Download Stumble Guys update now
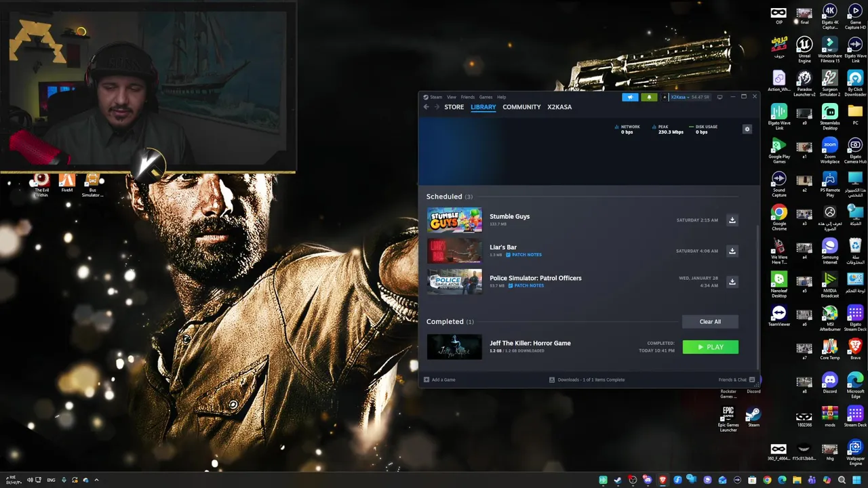This screenshot has width=868, height=488. tap(732, 220)
